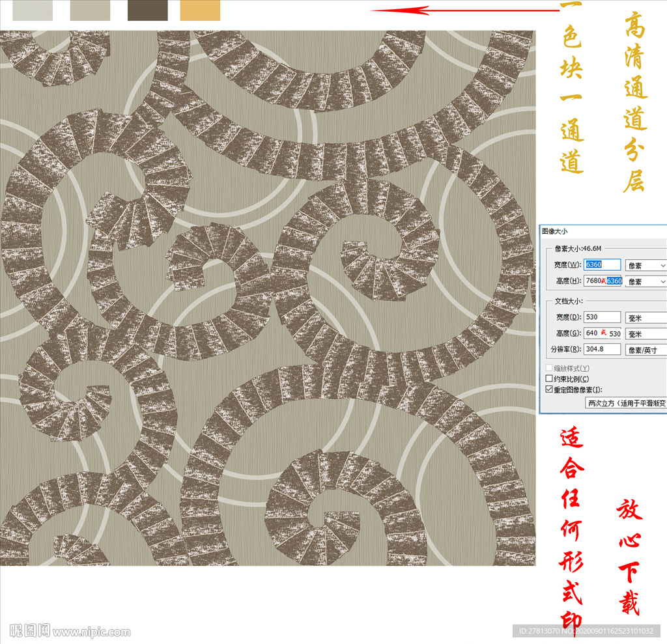Click the pixel width field showing 6360
The image size is (667, 644).
tap(602, 264)
